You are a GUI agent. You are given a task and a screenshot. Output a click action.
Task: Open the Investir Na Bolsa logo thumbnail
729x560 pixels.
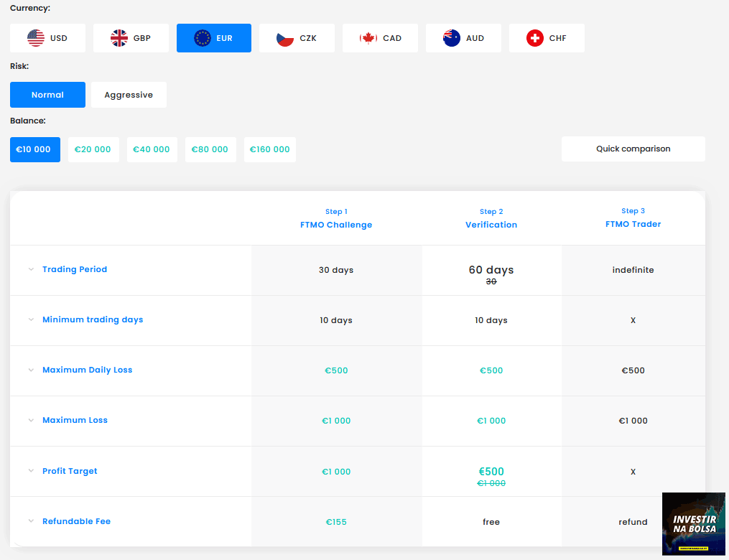693,523
